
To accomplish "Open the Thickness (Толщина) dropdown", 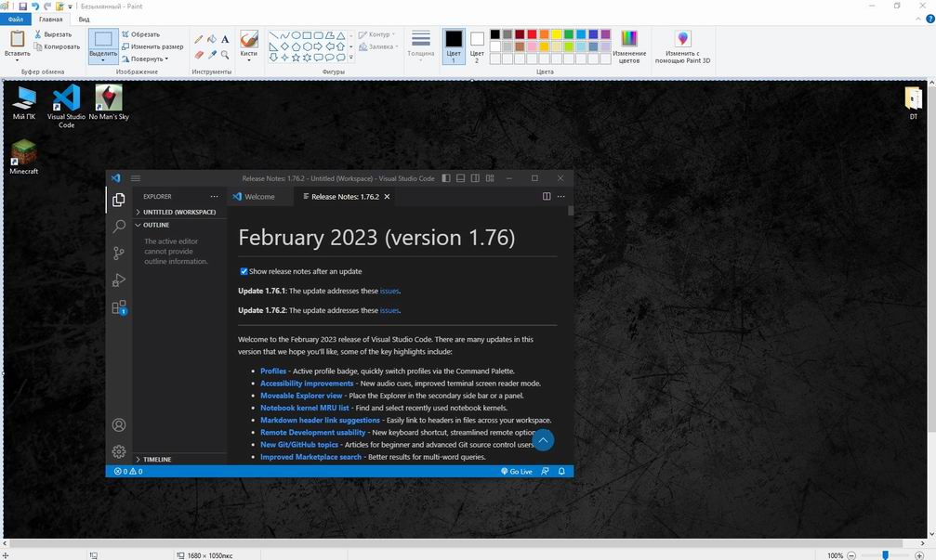I will pyautogui.click(x=421, y=46).
